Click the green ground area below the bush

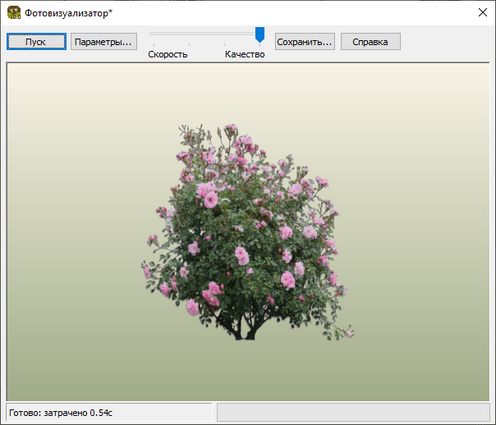[248, 370]
